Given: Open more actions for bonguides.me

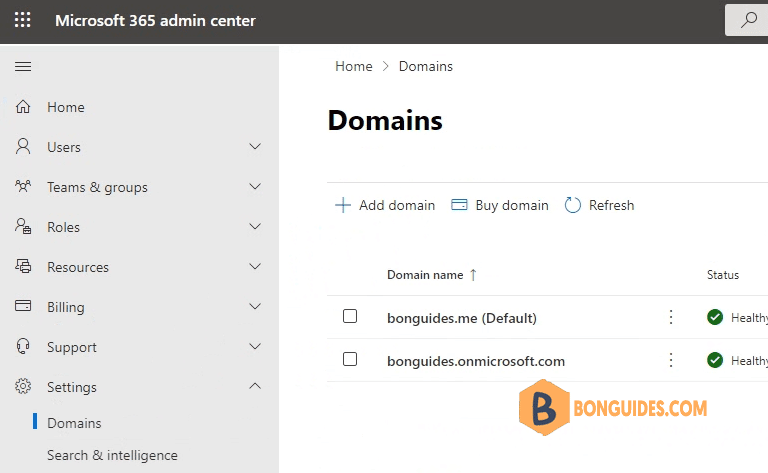Looking at the screenshot, I should [671, 317].
